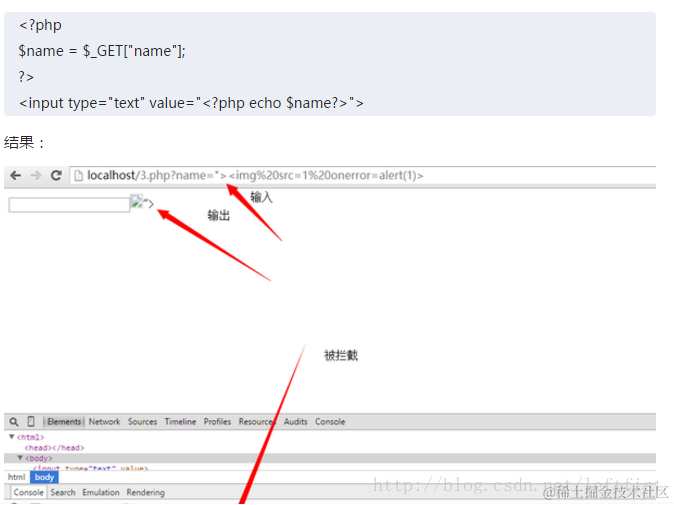Image resolution: width=674 pixels, height=505 pixels.
Task: Click the input type="text" code line
Action: (x=191, y=103)
